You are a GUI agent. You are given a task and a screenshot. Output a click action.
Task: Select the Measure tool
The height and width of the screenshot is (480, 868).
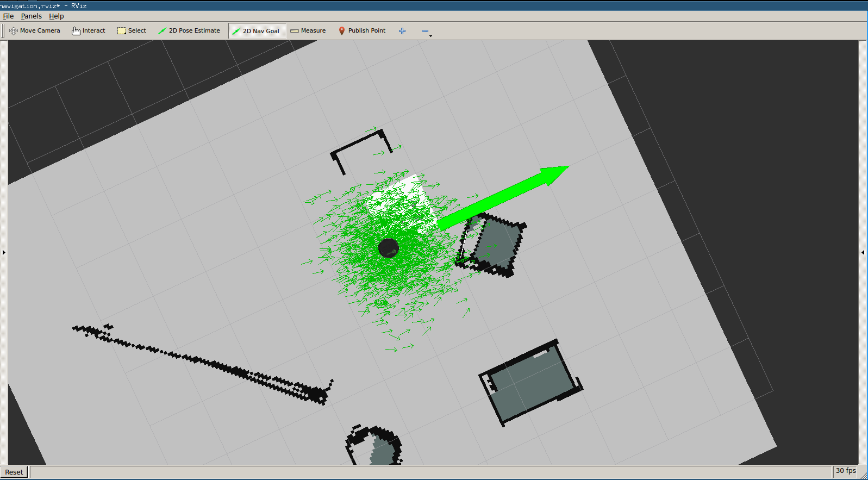(308, 31)
